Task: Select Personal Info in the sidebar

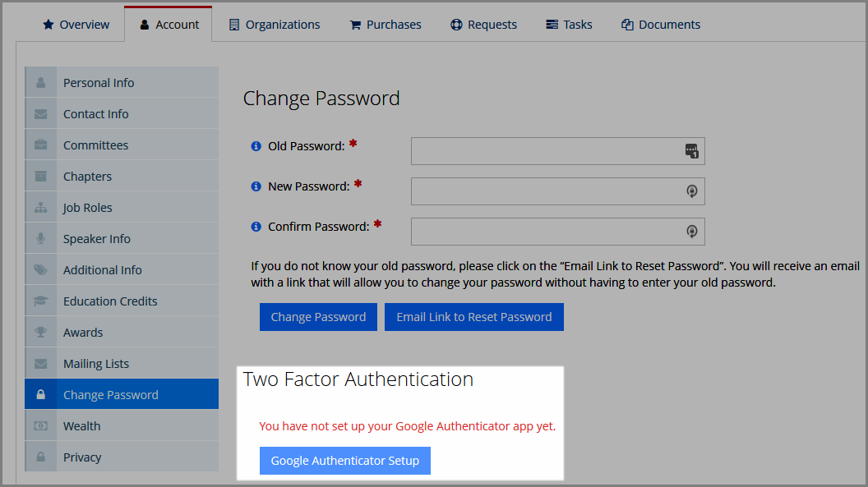Action: [x=122, y=82]
